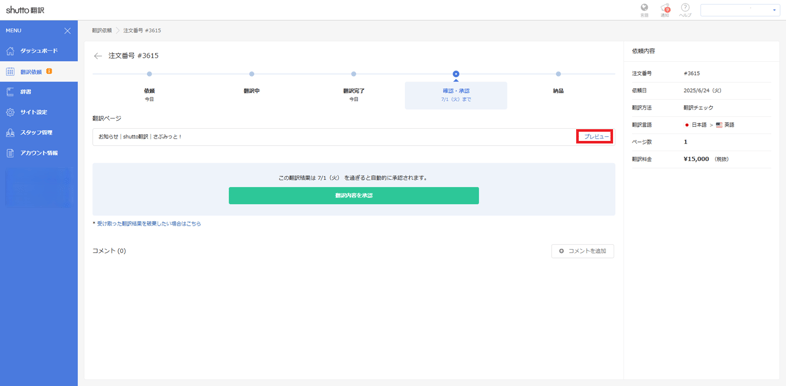
Task: Click the green 翻訳内容を承認 button
Action: pos(353,196)
